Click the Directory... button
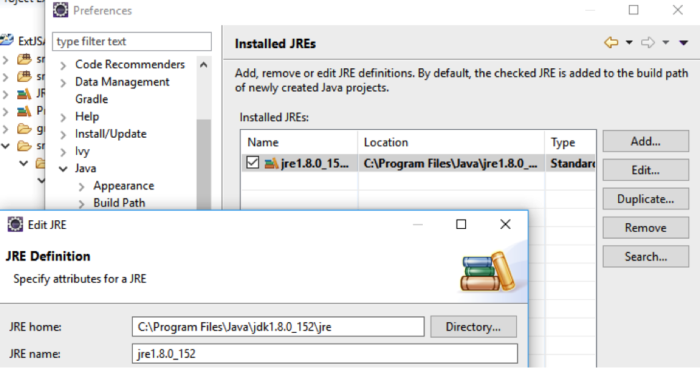 click(x=473, y=327)
